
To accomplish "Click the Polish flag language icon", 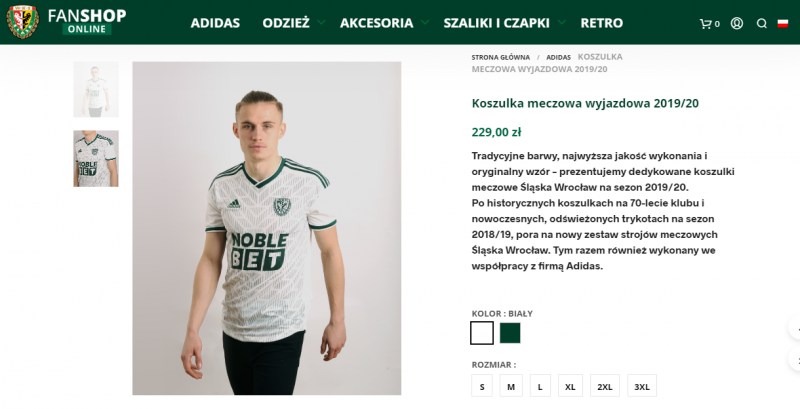I will 783,23.
